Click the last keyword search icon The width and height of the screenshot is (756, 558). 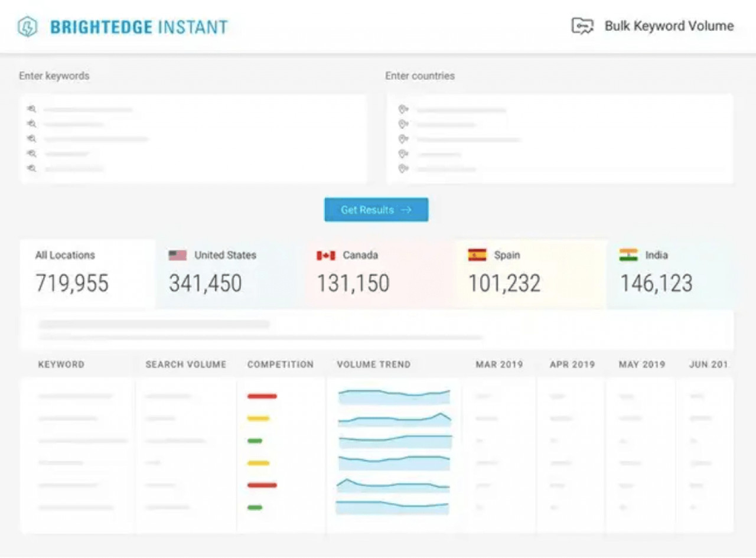(32, 168)
